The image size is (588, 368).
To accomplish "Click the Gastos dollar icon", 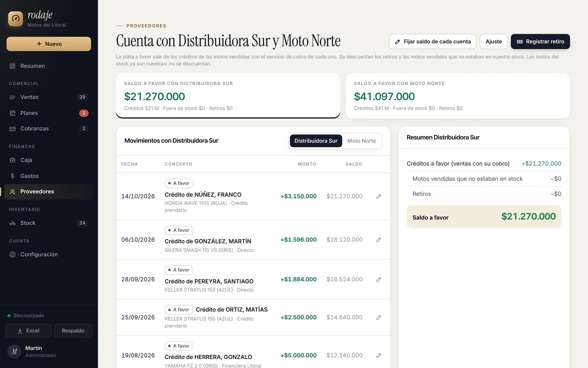I will [12, 176].
